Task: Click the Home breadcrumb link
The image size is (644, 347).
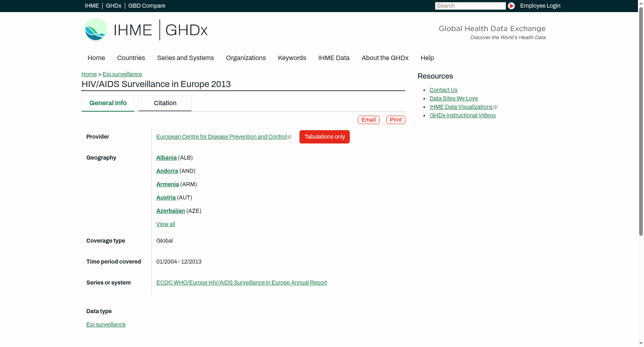Action: point(89,74)
